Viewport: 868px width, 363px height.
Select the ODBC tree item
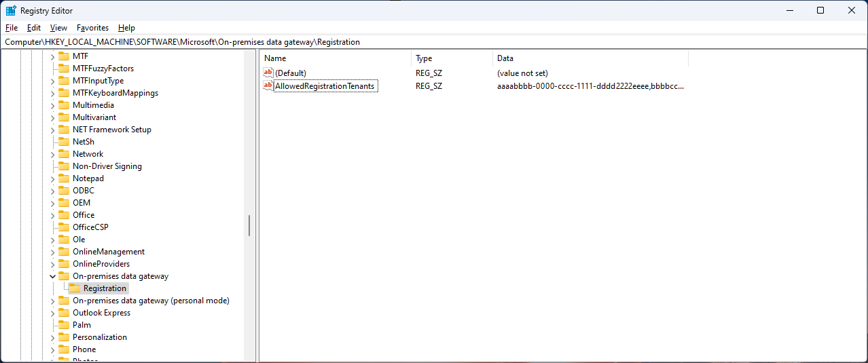pos(84,191)
